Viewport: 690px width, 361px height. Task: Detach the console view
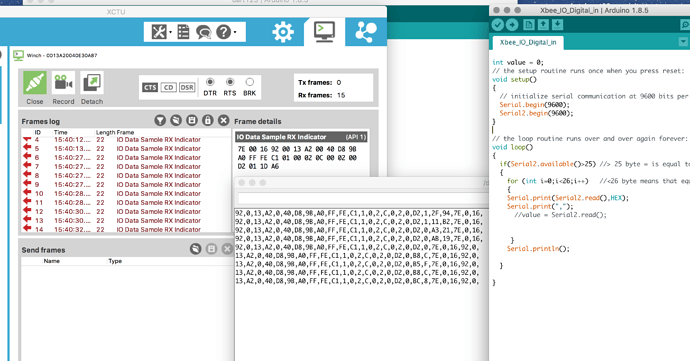pos(92,83)
